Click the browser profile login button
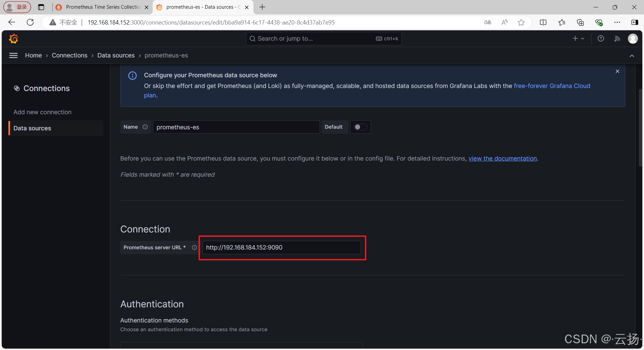644x350 pixels. pos(17,7)
